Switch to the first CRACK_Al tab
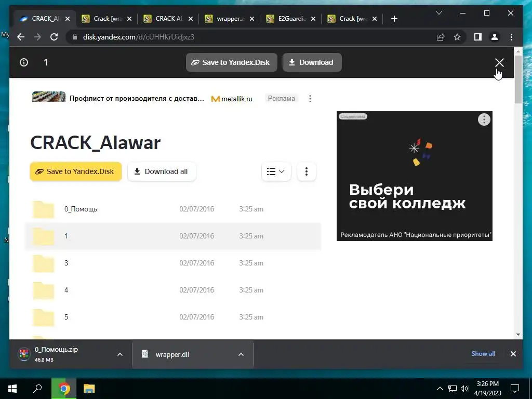532x399 pixels. click(45, 19)
